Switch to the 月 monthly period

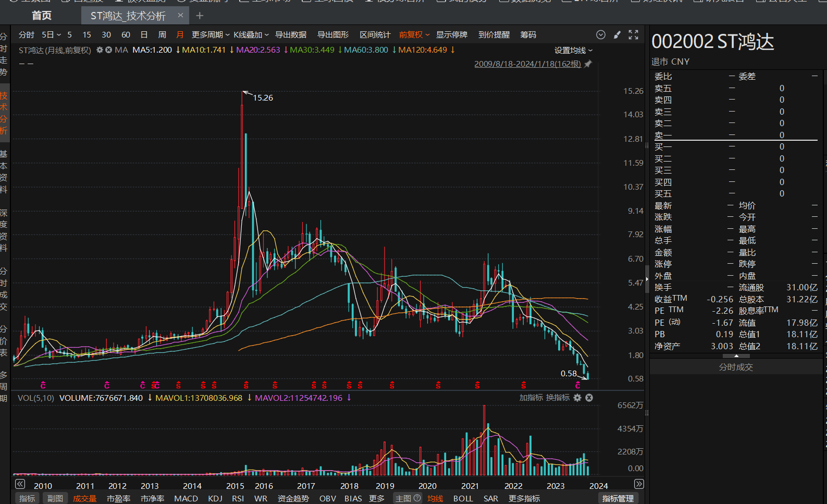[180, 35]
